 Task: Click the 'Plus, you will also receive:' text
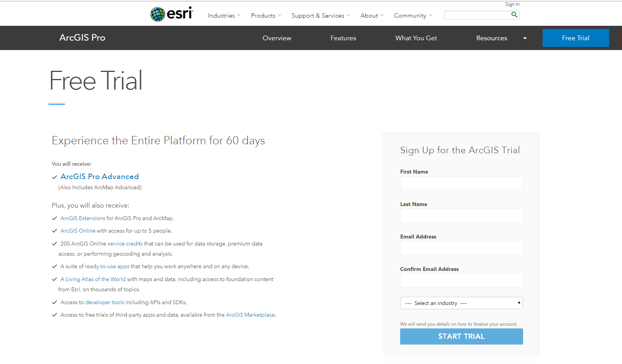(90, 205)
